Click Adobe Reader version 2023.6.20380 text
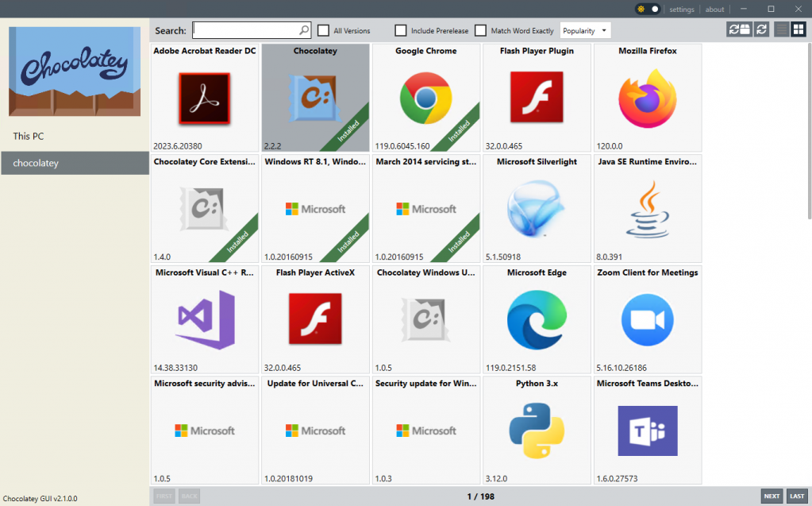 click(x=178, y=146)
